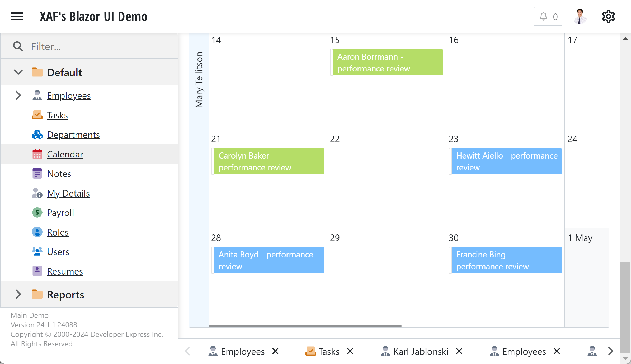Click the Departments cubes icon
This screenshot has height=364, width=631.
tap(37, 135)
